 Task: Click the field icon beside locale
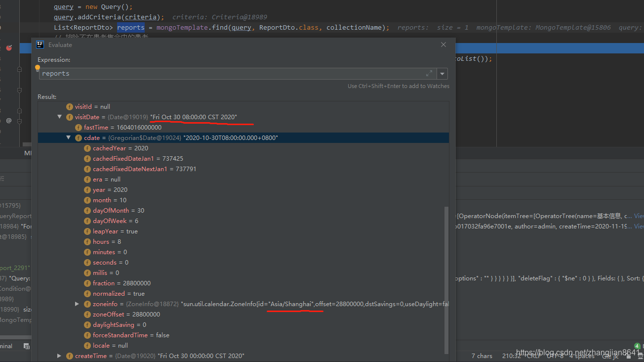87,345
